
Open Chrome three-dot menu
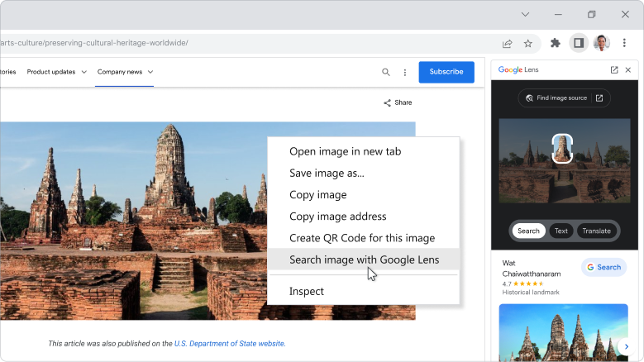(624, 43)
